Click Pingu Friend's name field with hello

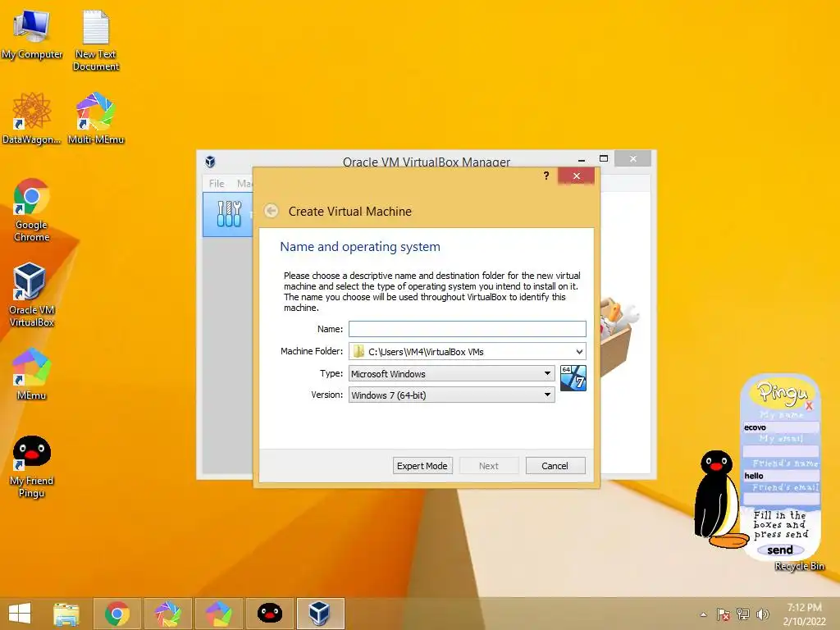pos(781,475)
